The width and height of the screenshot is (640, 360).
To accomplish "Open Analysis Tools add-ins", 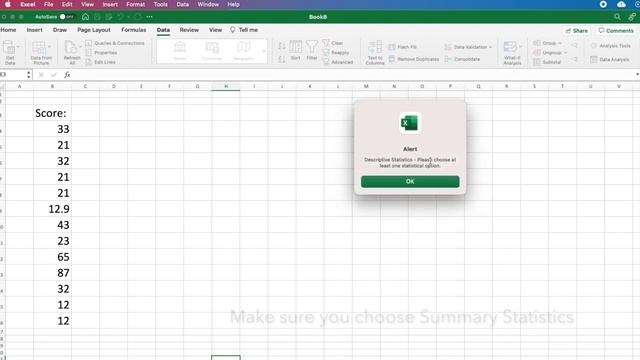I will [610, 46].
